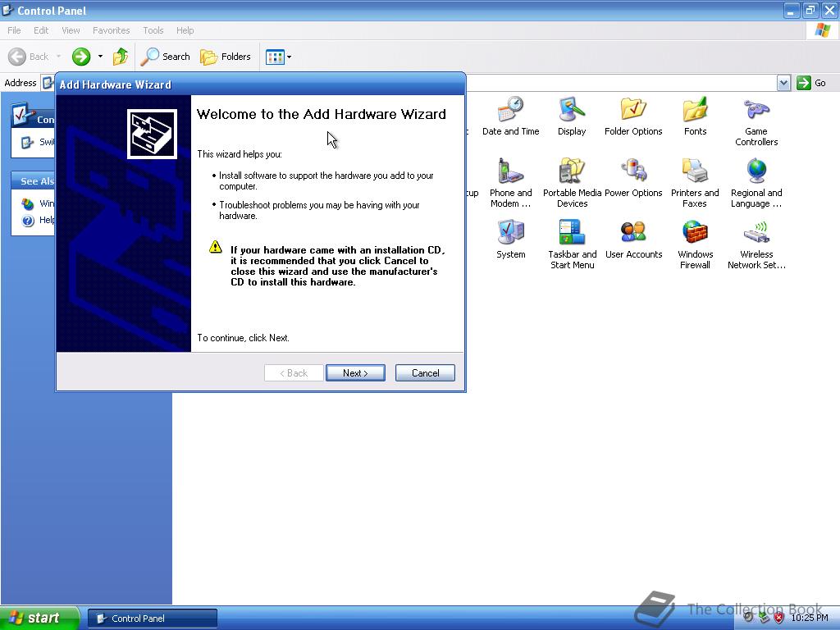
Task: Open the File menu
Action: coord(15,30)
